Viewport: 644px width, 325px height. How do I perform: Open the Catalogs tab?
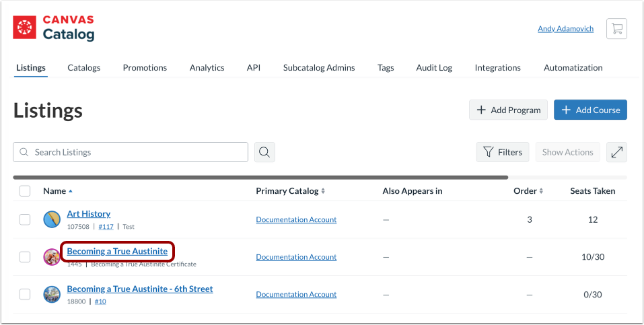click(84, 68)
